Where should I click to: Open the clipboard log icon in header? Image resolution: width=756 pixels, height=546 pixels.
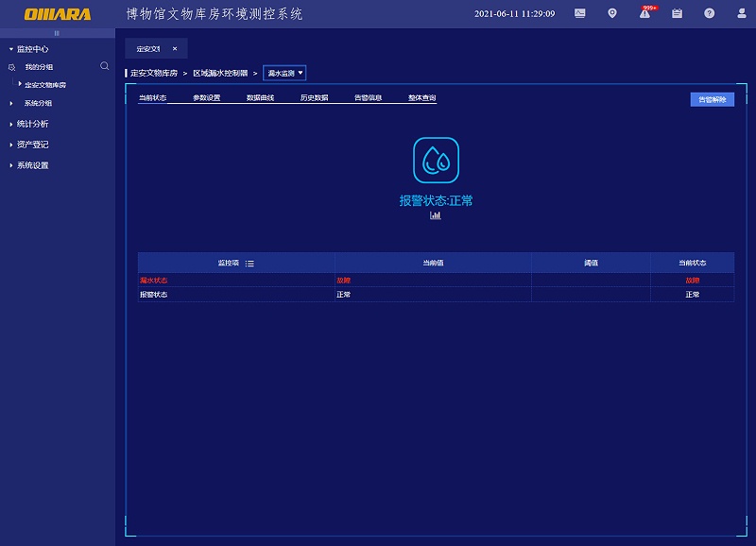point(677,14)
